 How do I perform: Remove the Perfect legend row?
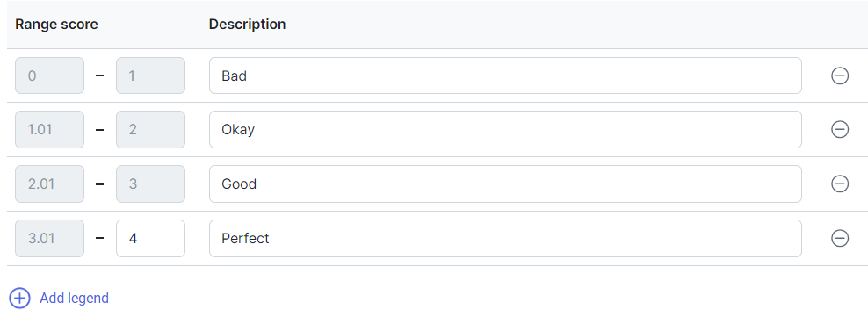tap(840, 238)
